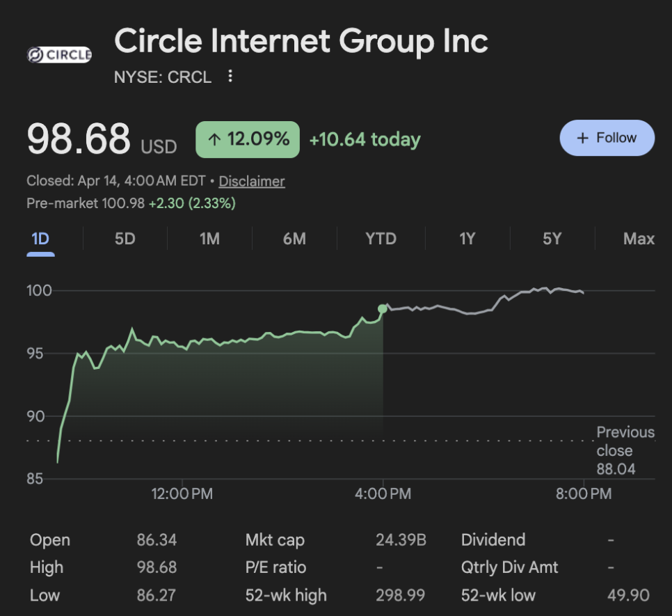Select the Max chart range
This screenshot has width=672, height=616.
(639, 239)
